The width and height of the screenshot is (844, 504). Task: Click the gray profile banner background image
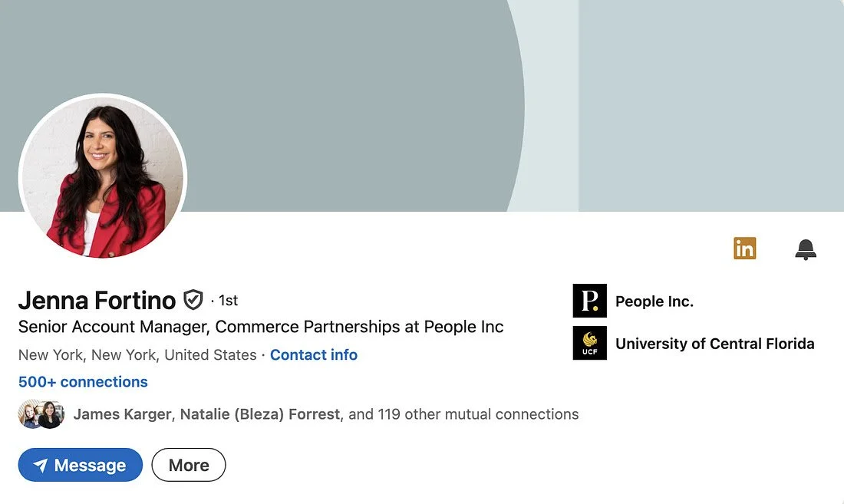coord(422,81)
